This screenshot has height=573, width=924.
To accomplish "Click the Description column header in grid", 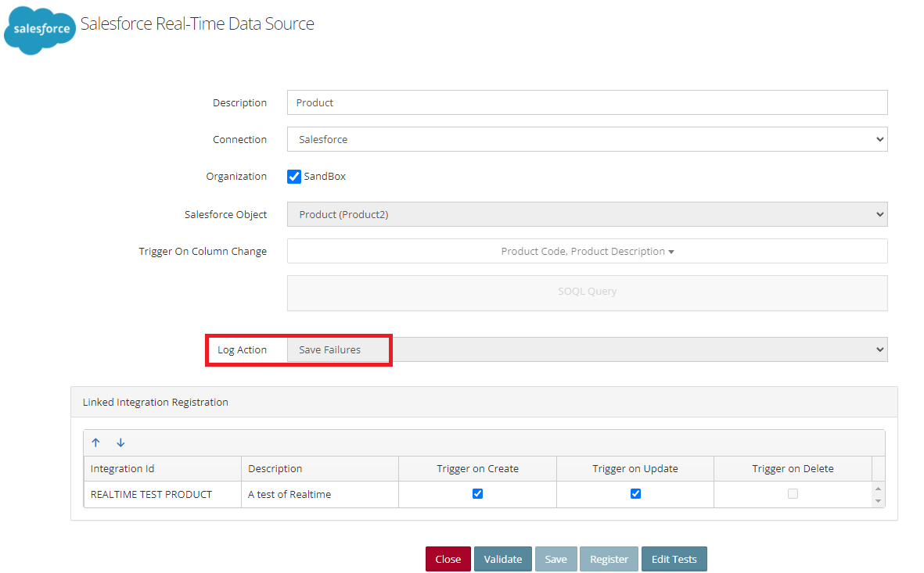I will coord(320,469).
